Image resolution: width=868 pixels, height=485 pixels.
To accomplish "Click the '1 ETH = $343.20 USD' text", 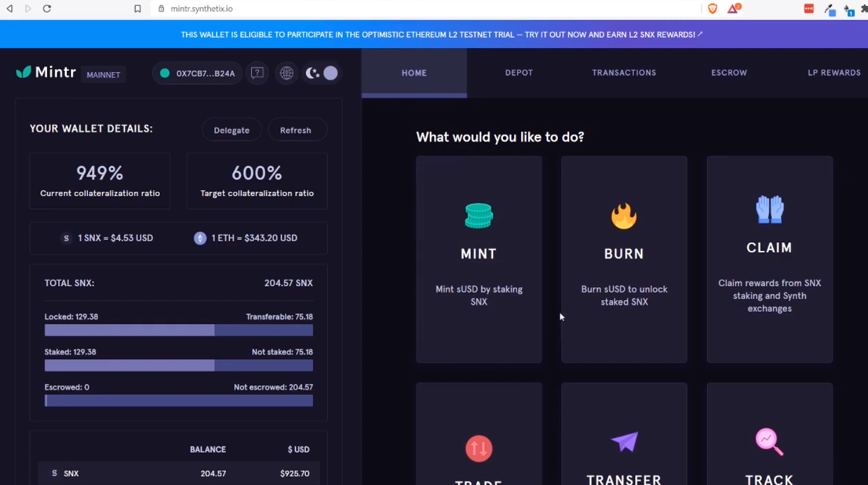I will point(255,238).
